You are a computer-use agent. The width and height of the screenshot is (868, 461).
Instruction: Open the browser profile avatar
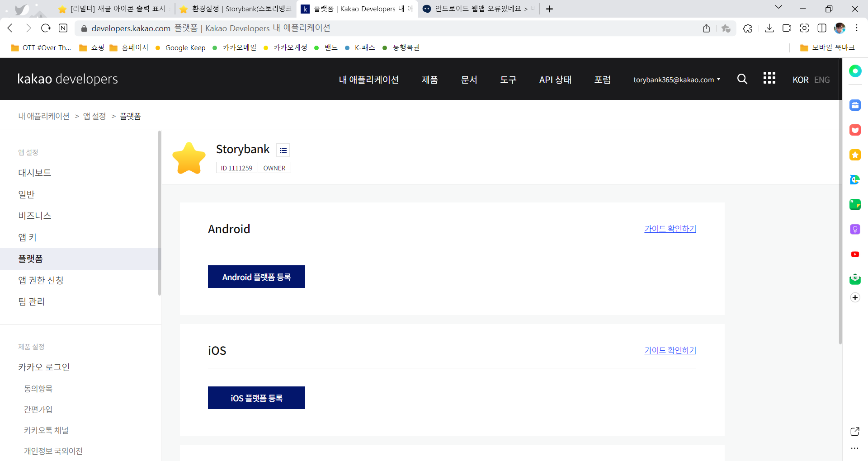click(x=840, y=28)
